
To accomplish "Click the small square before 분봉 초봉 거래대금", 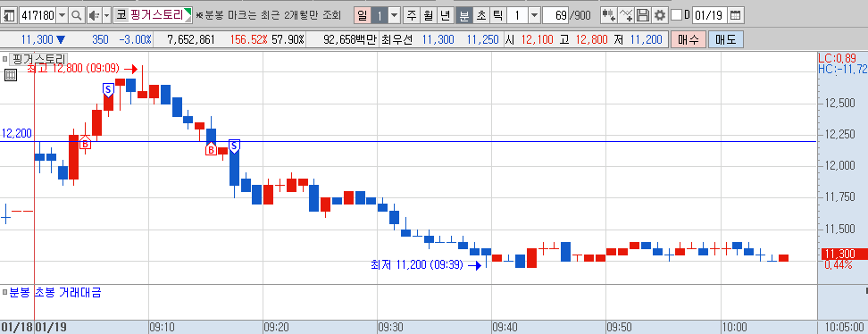I will [4, 292].
